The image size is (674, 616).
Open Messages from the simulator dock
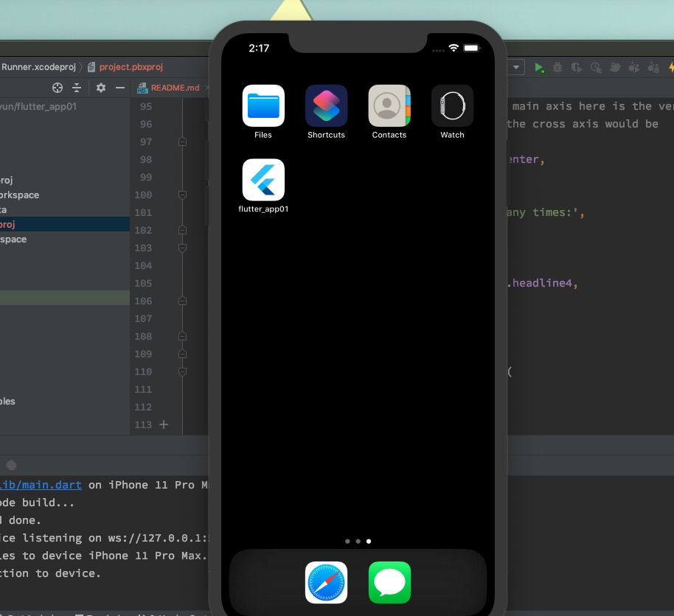389,583
